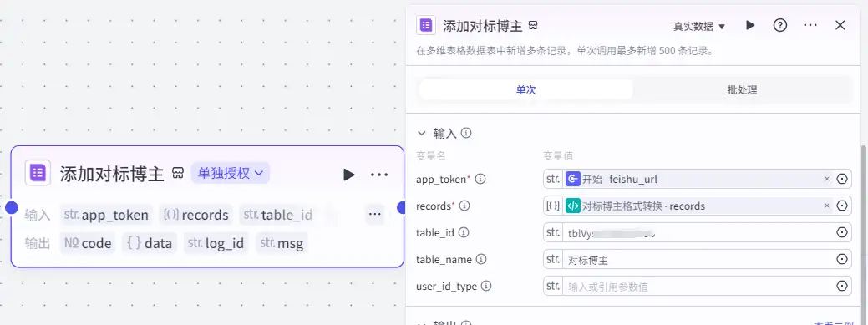
Task: Open 单独授权 dropdown on node card
Action: point(231,173)
